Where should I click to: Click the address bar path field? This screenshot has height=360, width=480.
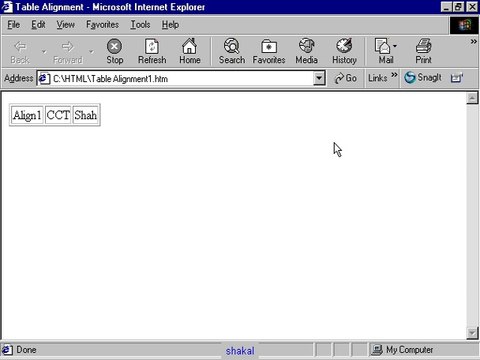[182, 79]
